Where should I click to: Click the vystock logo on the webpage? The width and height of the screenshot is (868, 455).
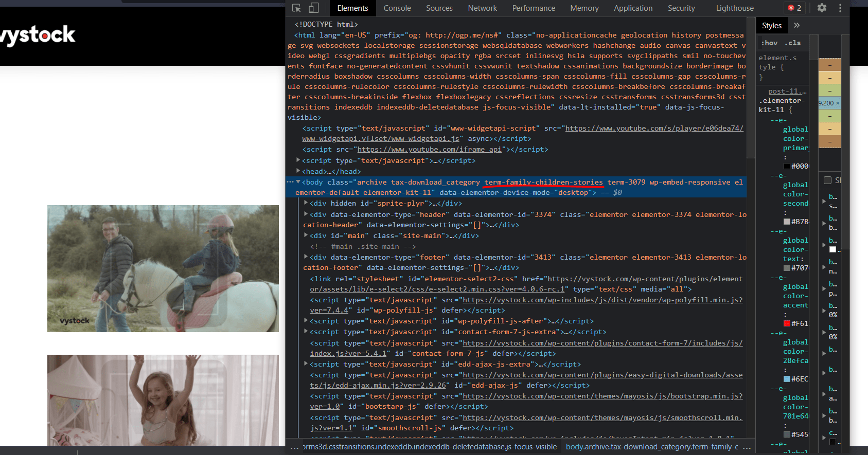tap(37, 35)
